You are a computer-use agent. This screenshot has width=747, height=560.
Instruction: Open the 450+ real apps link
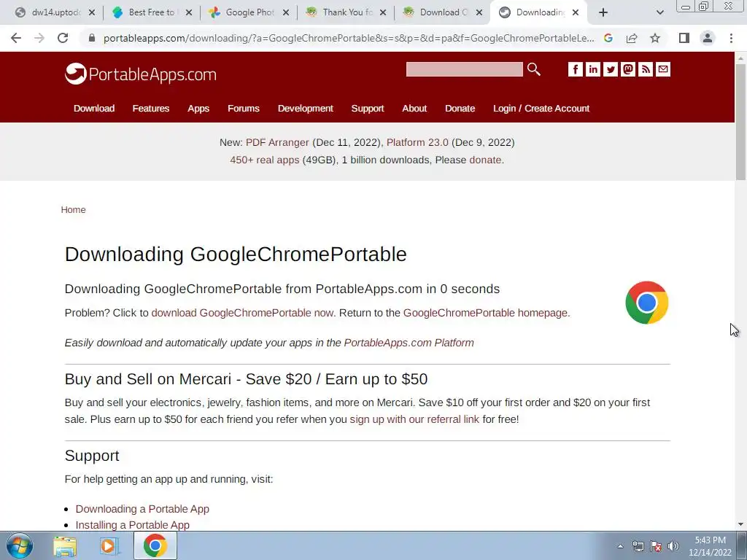tap(264, 160)
